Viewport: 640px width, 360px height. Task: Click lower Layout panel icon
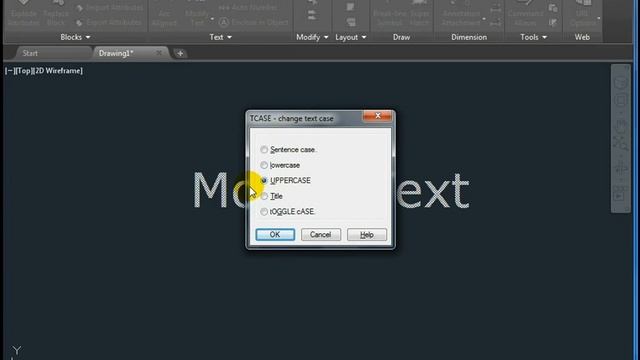pyautogui.click(x=351, y=22)
